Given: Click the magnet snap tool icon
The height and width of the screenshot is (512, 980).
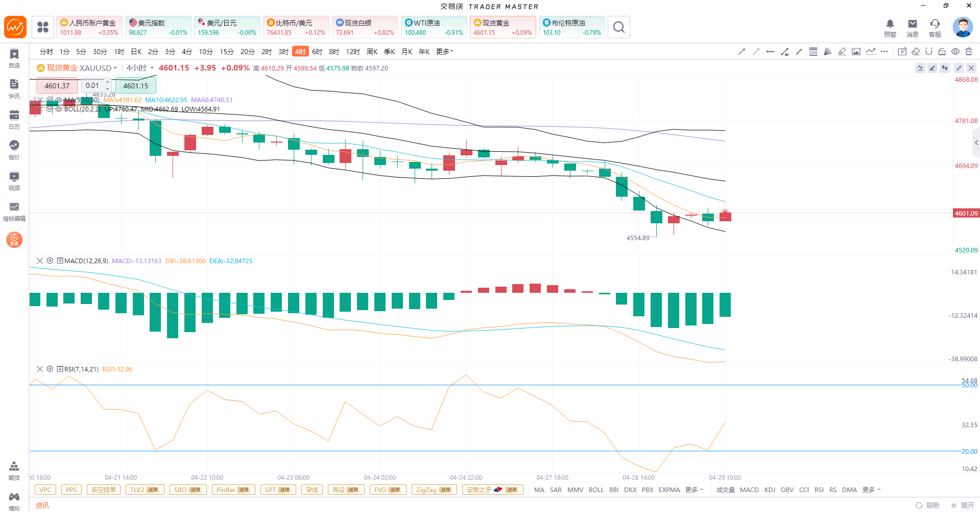Looking at the screenshot, I should (x=928, y=52).
